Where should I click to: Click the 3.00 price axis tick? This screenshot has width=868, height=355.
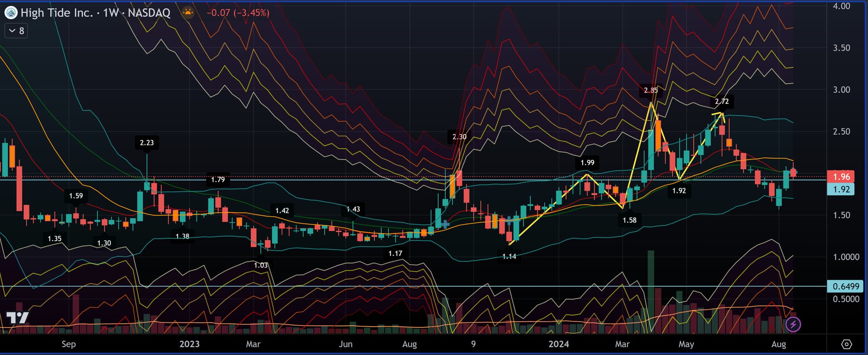841,89
